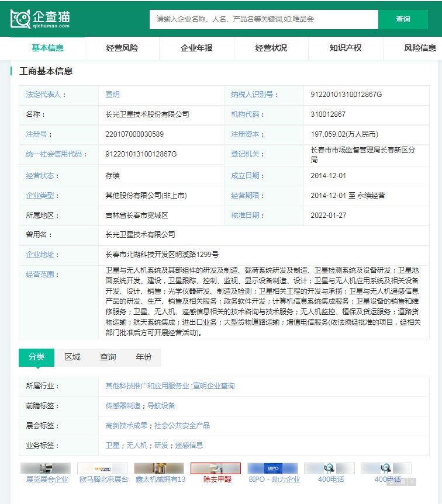Open the 无人机 business tag
Screen dimensions: 442x504
click(137, 446)
